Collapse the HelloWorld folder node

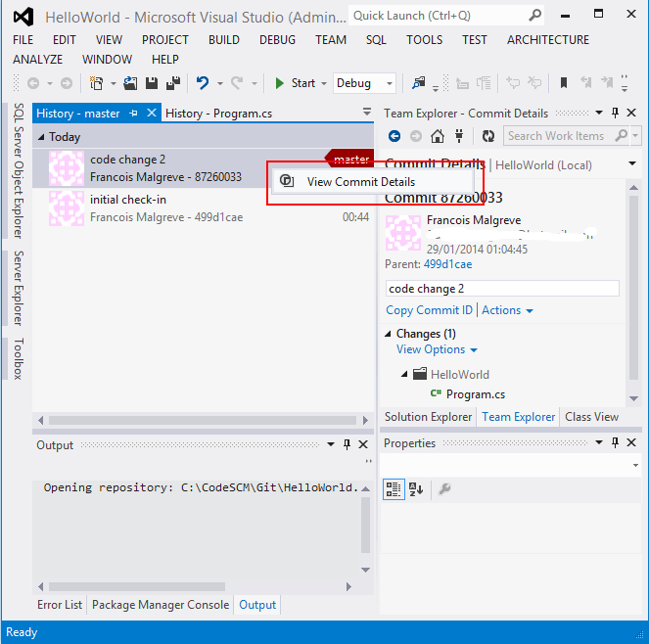pyautogui.click(x=404, y=375)
